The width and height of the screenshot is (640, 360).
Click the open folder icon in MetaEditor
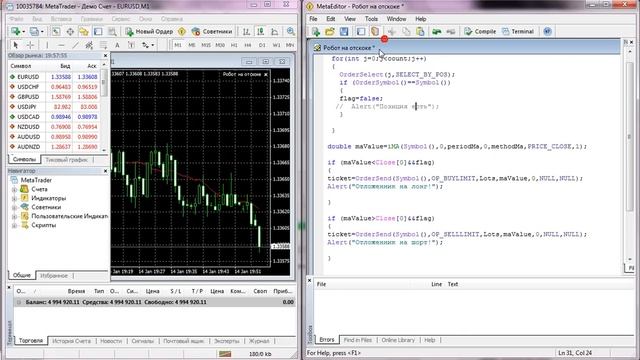point(330,31)
